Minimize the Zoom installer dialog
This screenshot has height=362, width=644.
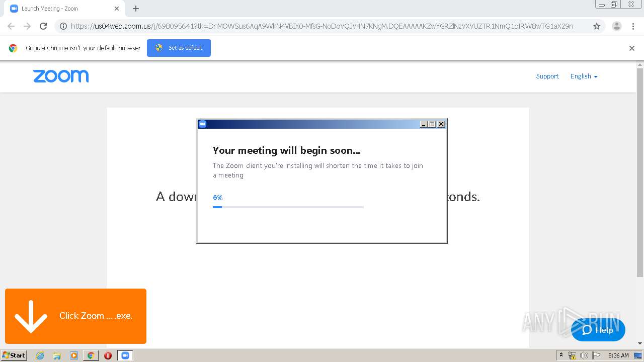point(424,124)
